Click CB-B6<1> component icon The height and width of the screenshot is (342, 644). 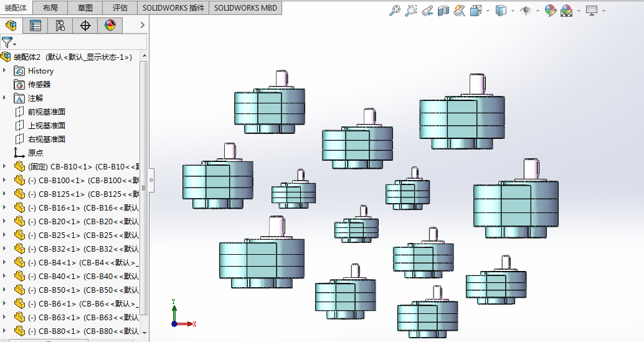click(x=19, y=303)
